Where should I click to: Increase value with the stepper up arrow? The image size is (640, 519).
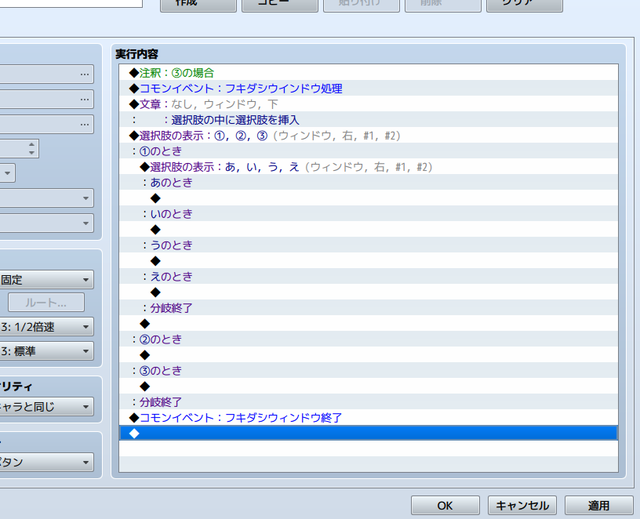(31, 144)
